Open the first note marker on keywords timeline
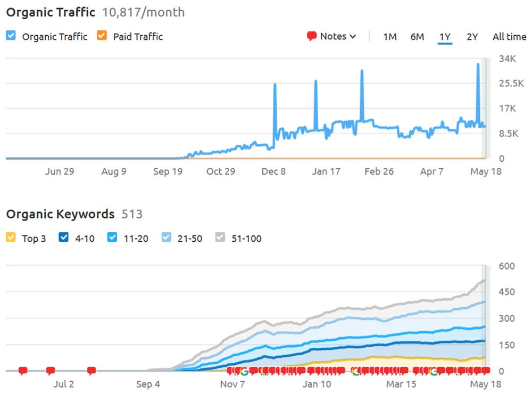 23,371
